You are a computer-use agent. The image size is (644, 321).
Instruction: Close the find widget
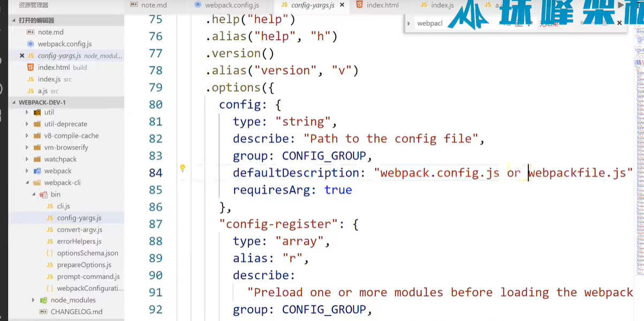tap(619, 23)
